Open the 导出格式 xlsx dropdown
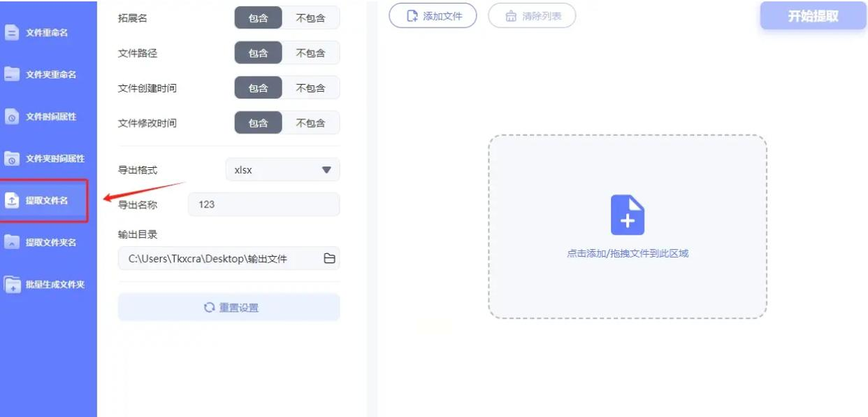 tap(282, 169)
